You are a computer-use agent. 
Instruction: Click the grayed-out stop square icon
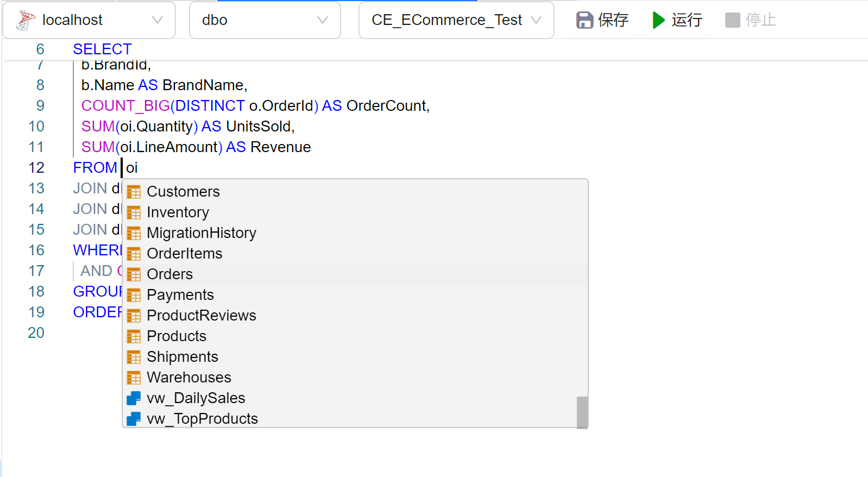pos(732,20)
